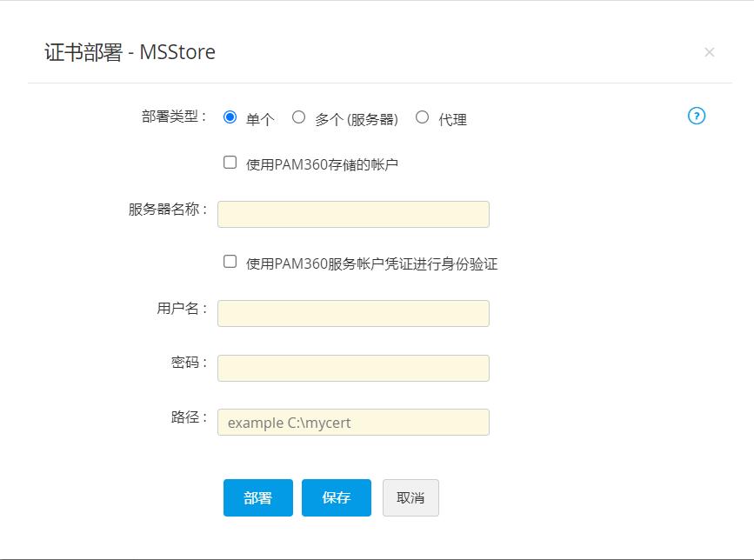Screen dimensions: 754x560
Task: Click the 密码 label text
Action: tap(189, 363)
